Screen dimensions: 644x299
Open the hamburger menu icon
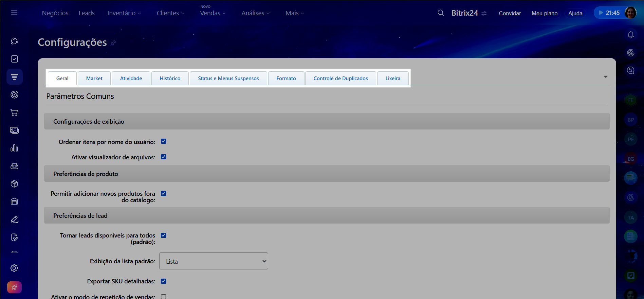click(x=14, y=13)
